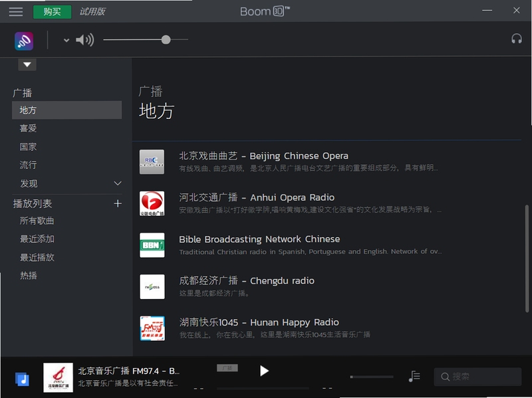Image resolution: width=532 pixels, height=398 pixels.
Task: Select 流行 popular in sidebar
Action: 28,165
